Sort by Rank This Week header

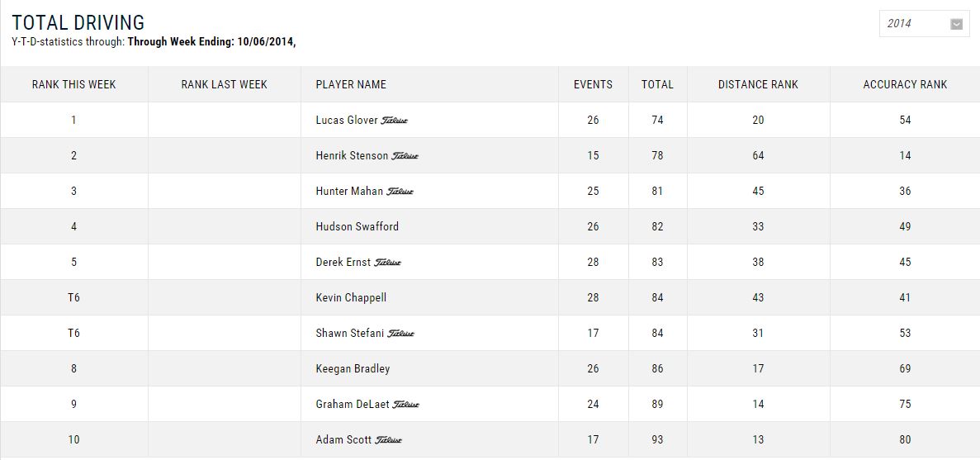73,84
